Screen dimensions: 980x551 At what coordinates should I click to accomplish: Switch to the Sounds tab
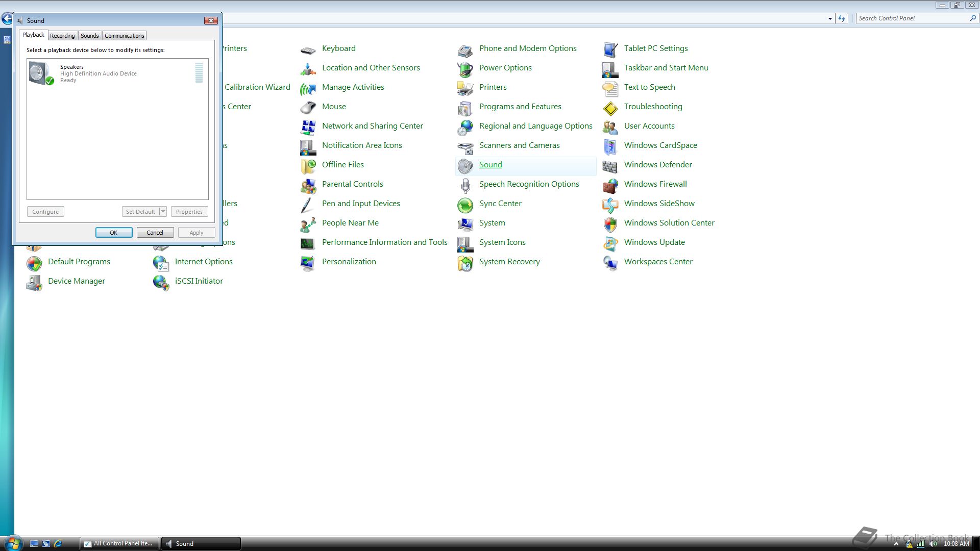click(x=90, y=36)
